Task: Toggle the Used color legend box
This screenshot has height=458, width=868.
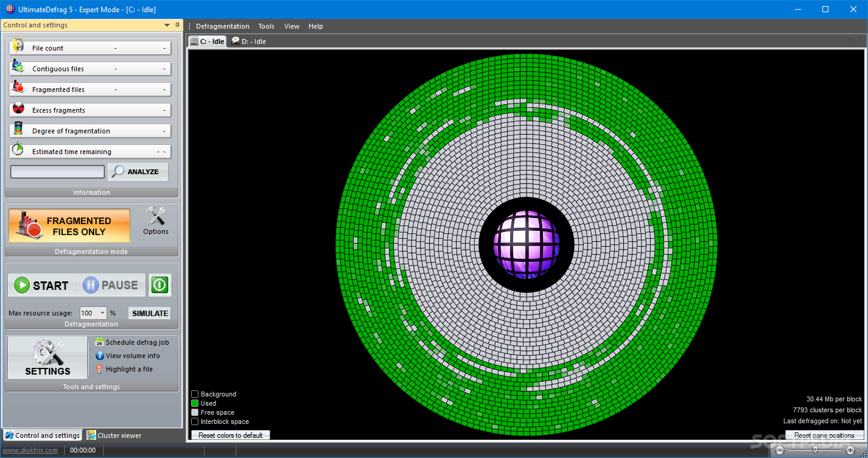Action: [x=195, y=403]
